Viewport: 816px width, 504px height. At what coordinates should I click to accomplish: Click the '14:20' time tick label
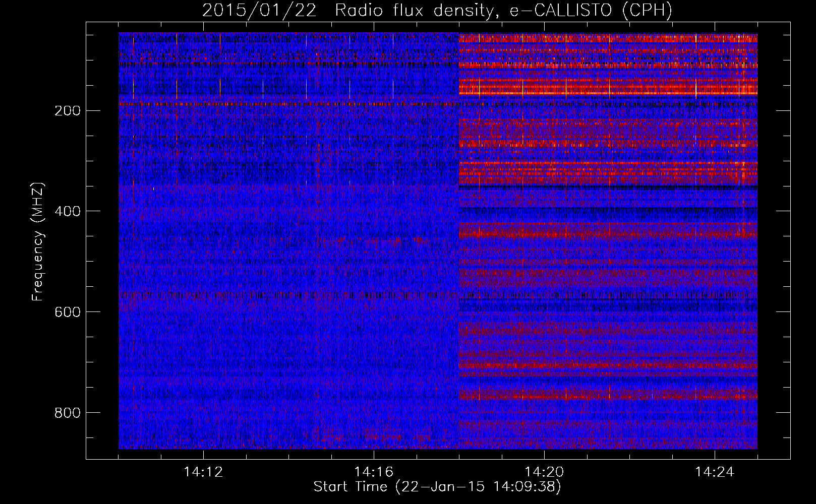click(x=544, y=472)
